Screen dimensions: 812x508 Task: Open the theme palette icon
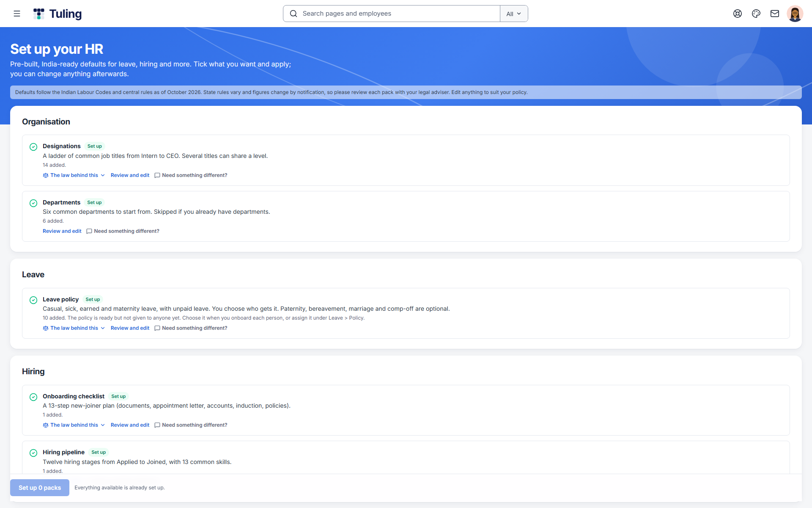(x=756, y=14)
